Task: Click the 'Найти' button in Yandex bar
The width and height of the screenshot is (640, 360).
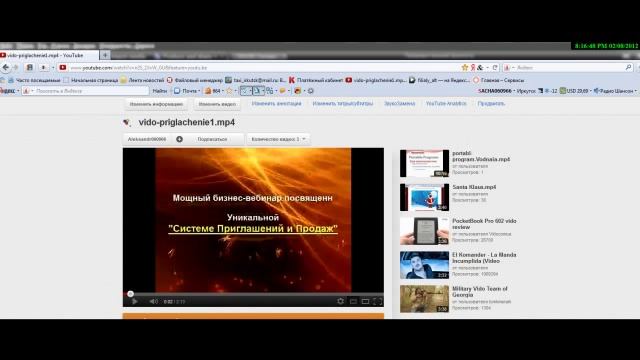Action: pos(160,91)
